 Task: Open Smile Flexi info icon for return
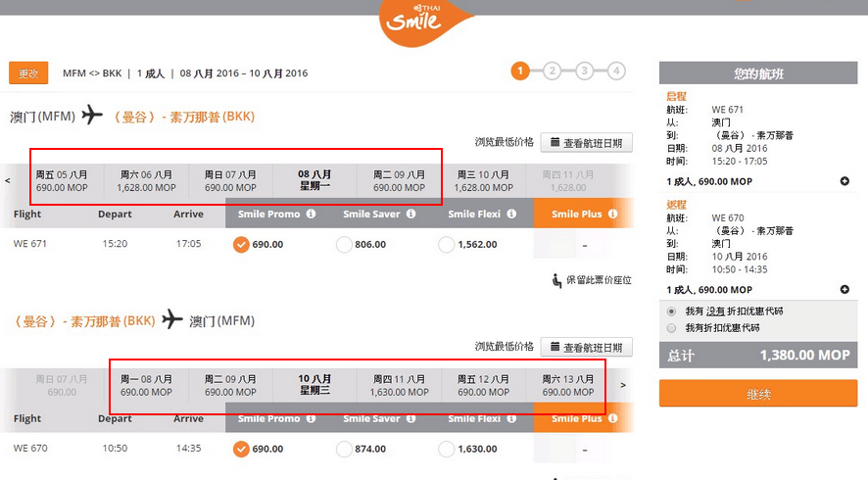tap(511, 418)
